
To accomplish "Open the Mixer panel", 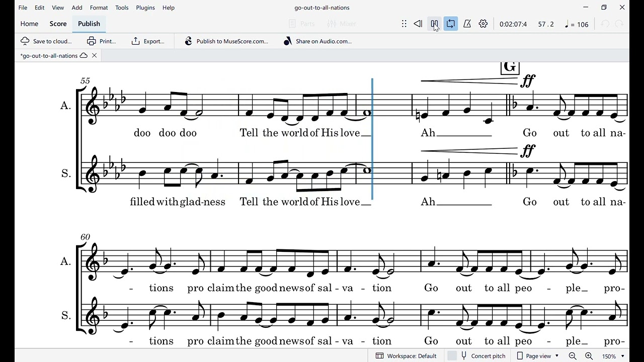I will pos(342,24).
